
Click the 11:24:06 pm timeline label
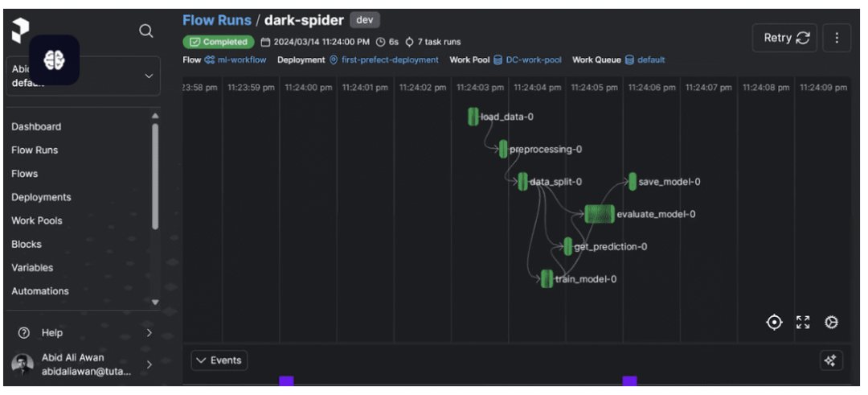(652, 88)
